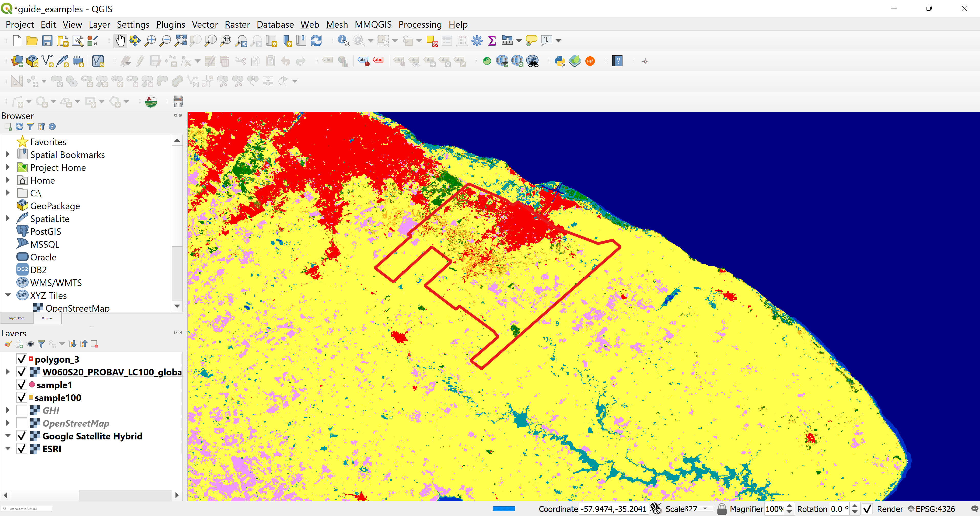
Task: Expand the Spatial Bookmarks tree node
Action: pyautogui.click(x=8, y=154)
